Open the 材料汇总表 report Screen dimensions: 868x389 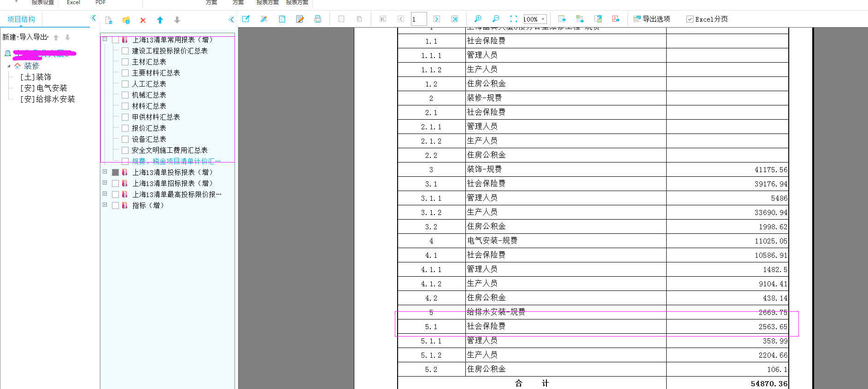point(149,106)
